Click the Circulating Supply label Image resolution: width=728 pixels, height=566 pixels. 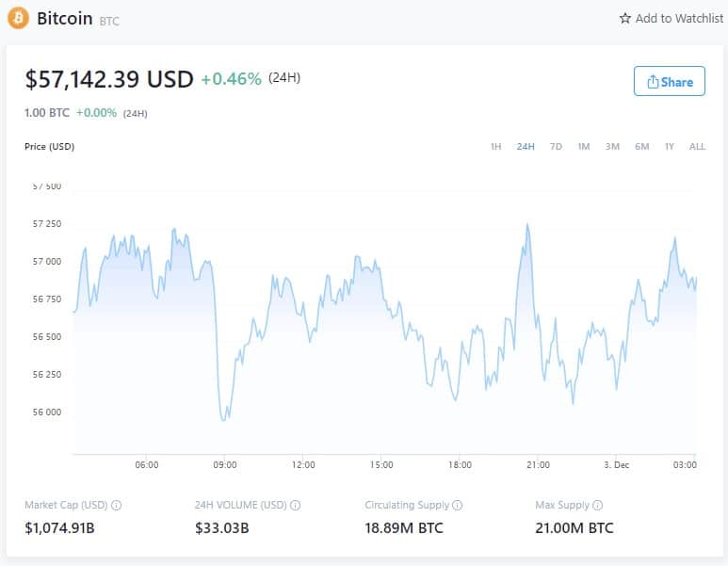point(407,505)
